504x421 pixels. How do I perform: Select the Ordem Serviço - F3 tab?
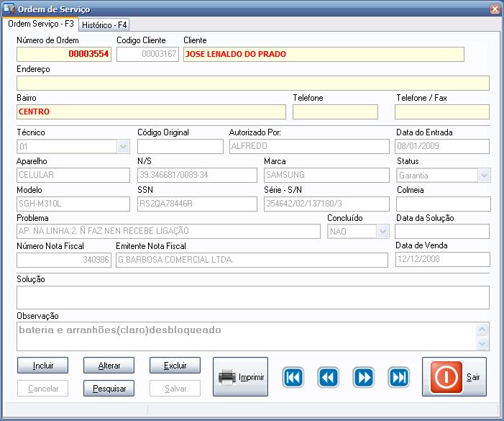[x=40, y=24]
